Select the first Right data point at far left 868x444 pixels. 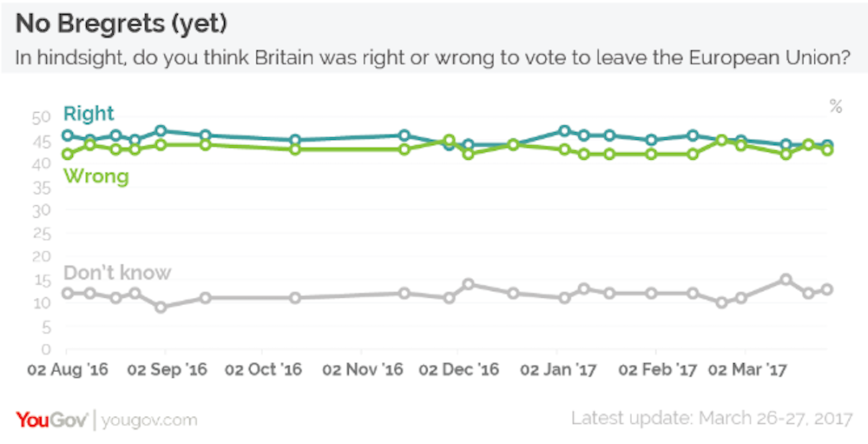tap(67, 136)
